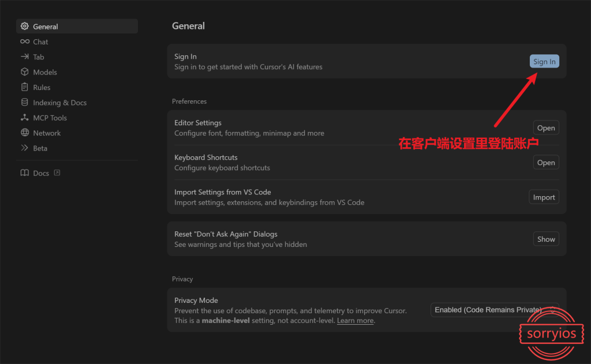The height and width of the screenshot is (364, 591).
Task: Click the external link icon beside Docs
Action: 56,172
